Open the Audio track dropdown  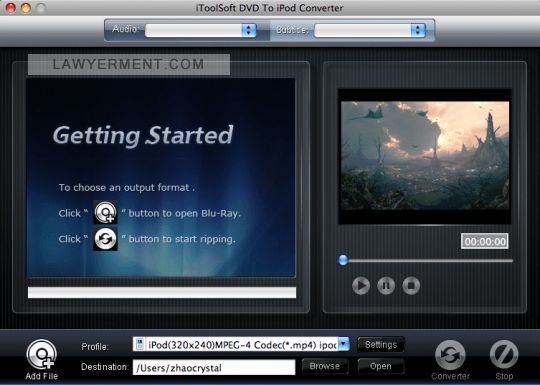201,30
